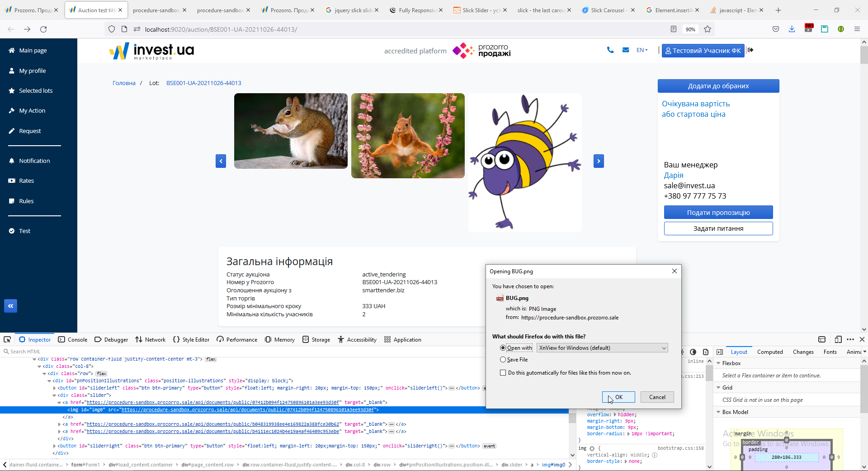Show more sidebar tabs via the dropdown arrow
Image resolution: width=868 pixels, height=471 pixels.
click(864, 352)
